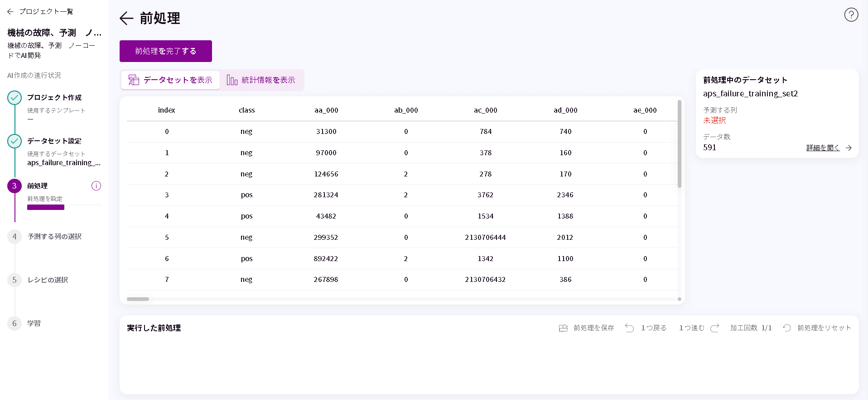Click cell value 892422
This screenshot has height=400, width=868.
(x=326, y=259)
